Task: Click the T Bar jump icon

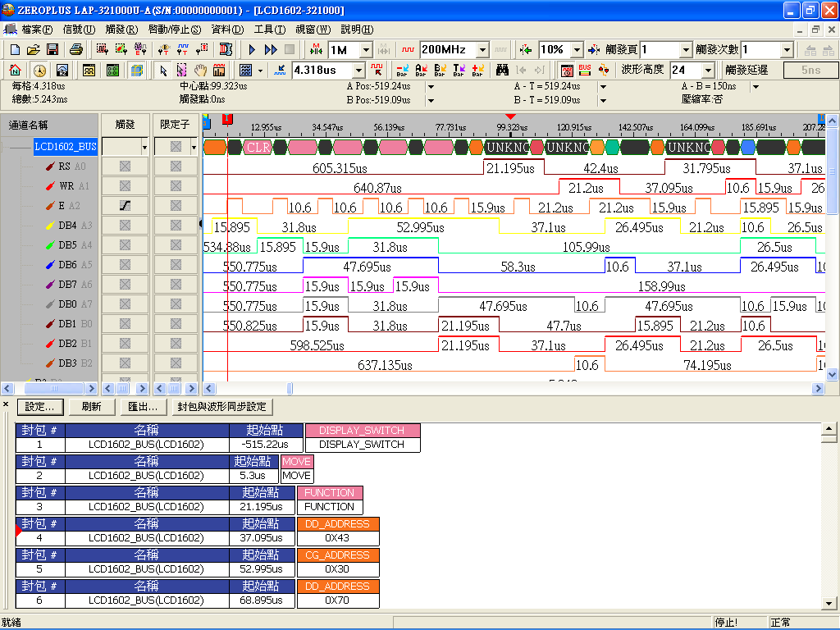Action: (459, 70)
